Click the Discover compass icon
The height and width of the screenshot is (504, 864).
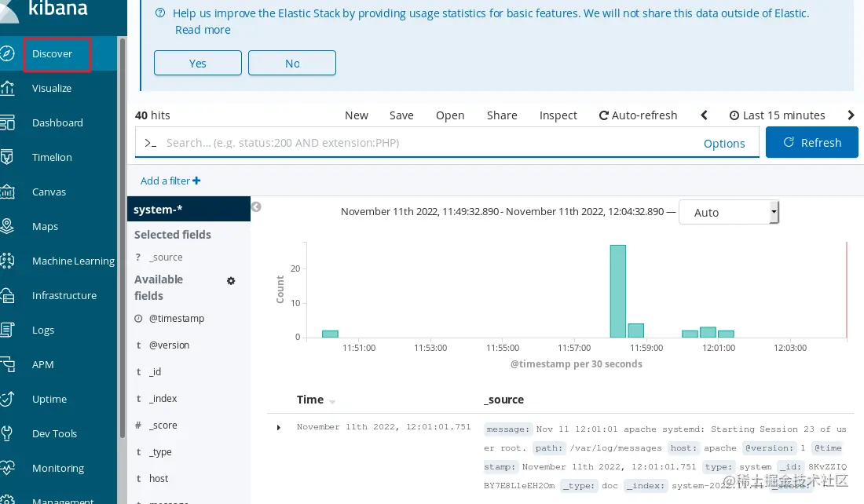[x=7, y=53]
